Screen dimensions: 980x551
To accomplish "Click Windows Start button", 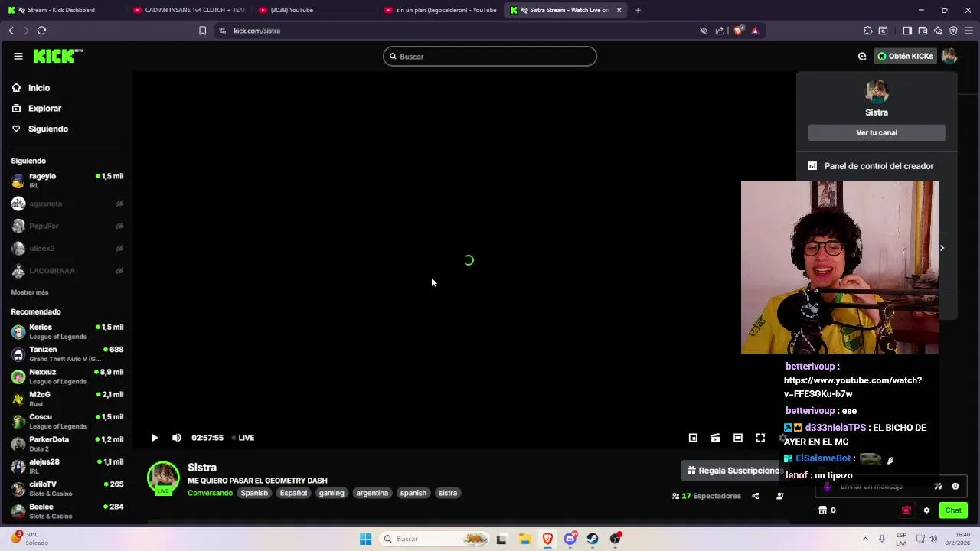I will coord(365,539).
